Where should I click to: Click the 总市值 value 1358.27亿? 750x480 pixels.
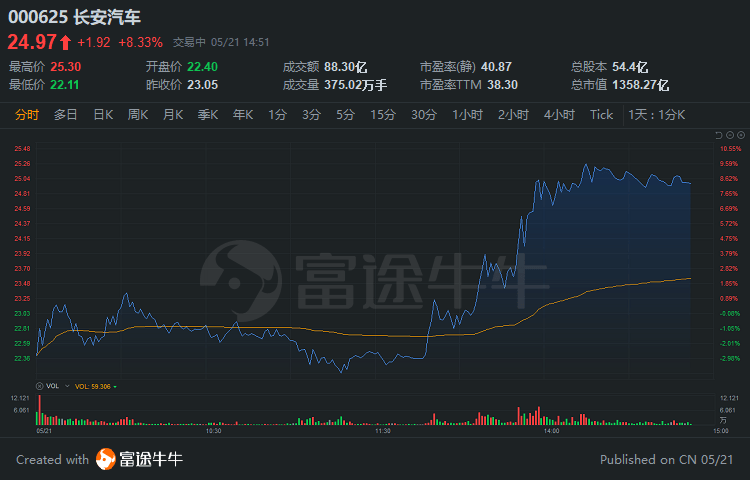(640, 85)
